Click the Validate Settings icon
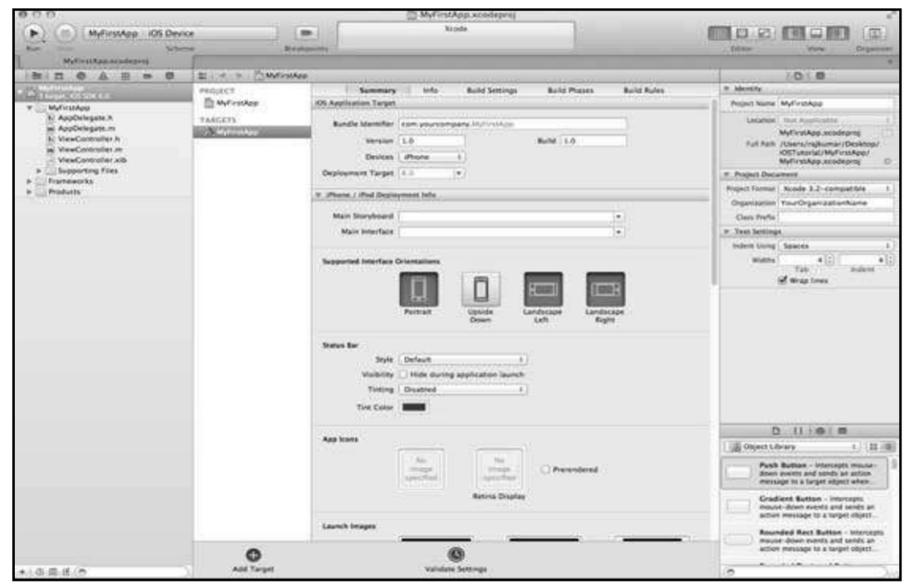The height and width of the screenshot is (588, 913). [x=456, y=554]
